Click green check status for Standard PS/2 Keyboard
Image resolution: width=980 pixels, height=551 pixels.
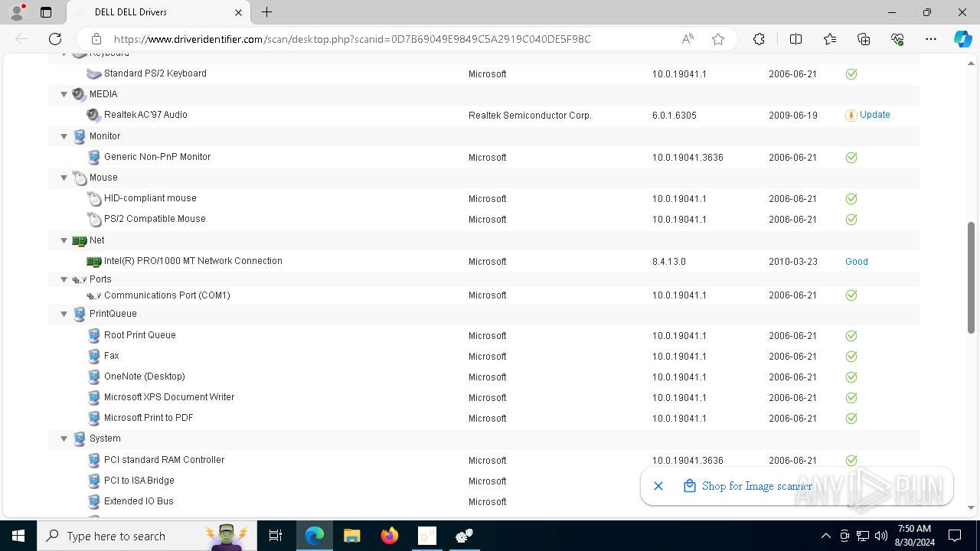851,74
